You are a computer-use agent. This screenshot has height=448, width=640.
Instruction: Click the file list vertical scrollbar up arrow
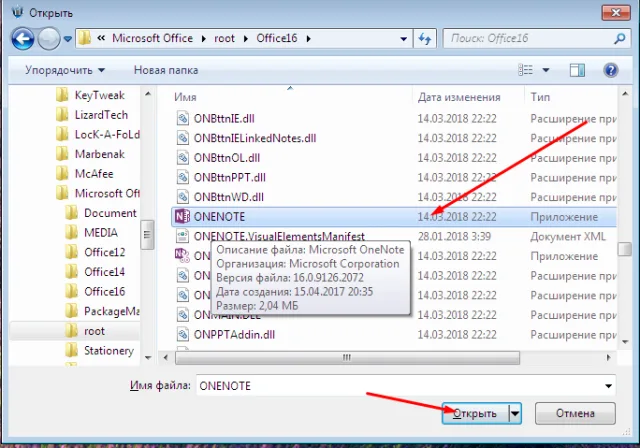coord(625,94)
